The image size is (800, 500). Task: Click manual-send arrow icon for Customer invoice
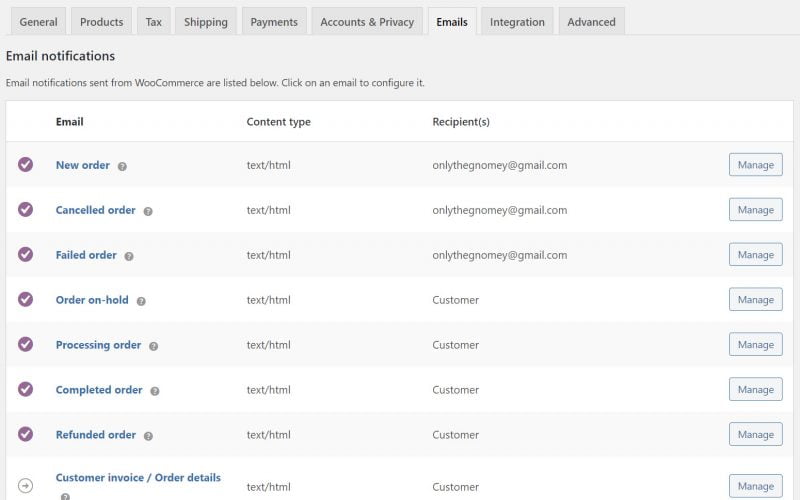[x=26, y=486]
